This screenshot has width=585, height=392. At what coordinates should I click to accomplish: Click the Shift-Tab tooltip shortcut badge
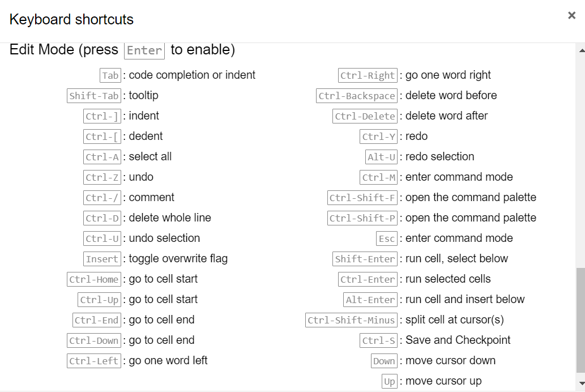click(x=93, y=95)
